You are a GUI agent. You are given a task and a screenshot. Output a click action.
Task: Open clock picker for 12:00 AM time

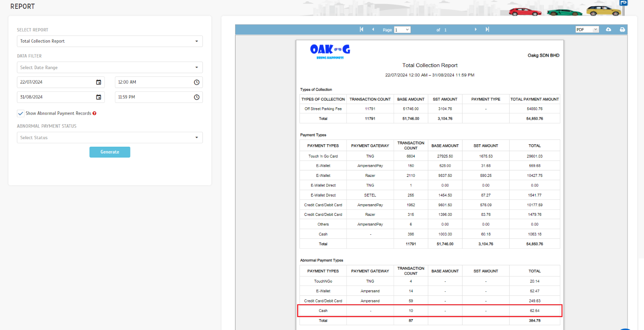point(196,82)
